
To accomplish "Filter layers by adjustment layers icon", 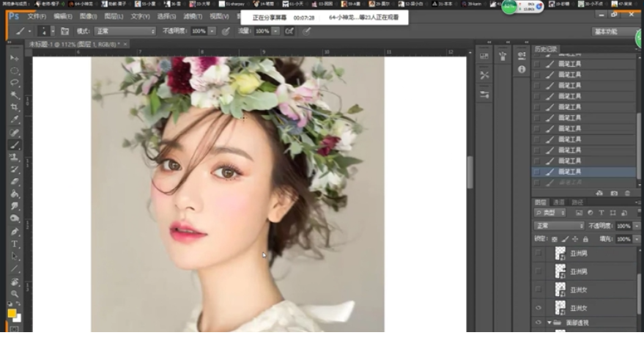I will pos(591,213).
